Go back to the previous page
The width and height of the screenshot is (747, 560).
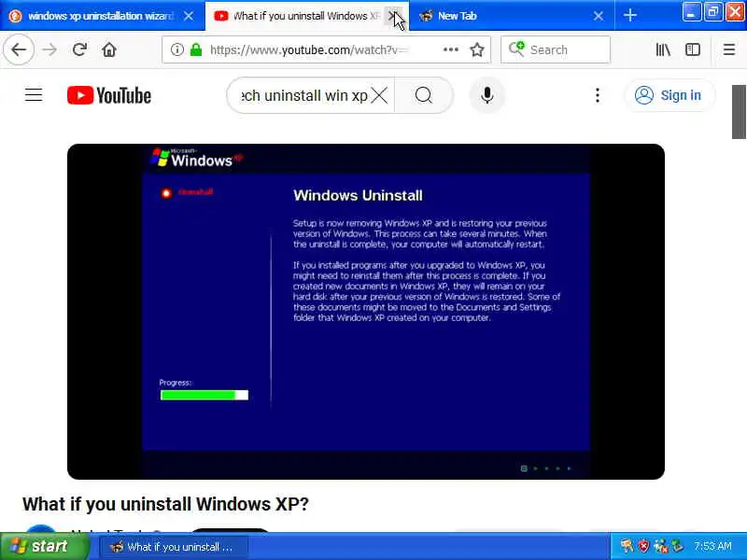19,49
